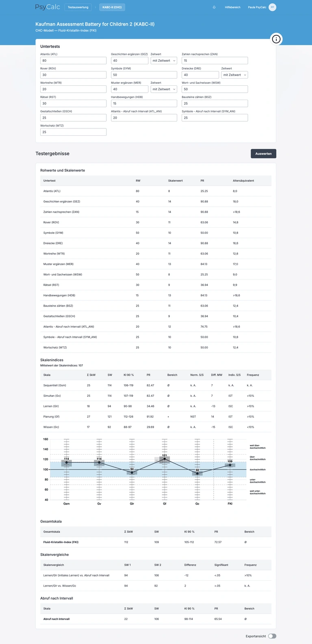Click the info circle icon
Viewport: 312px width, 644px height.
[276, 39]
